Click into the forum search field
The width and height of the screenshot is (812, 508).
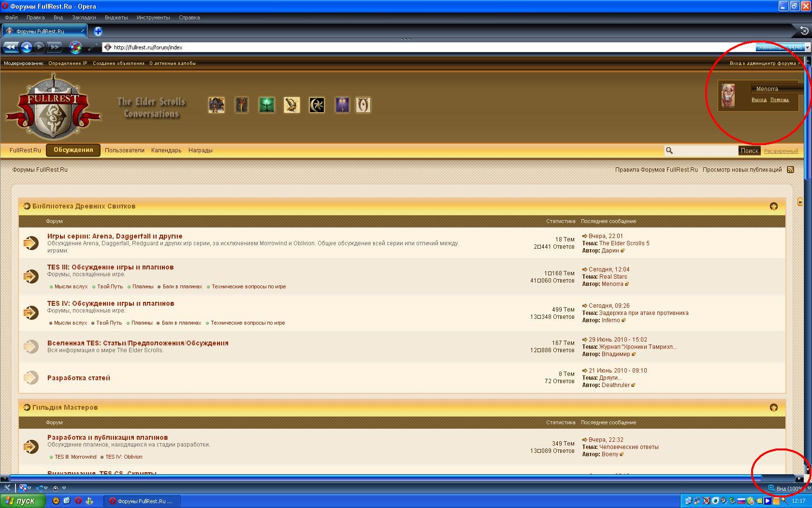point(705,151)
